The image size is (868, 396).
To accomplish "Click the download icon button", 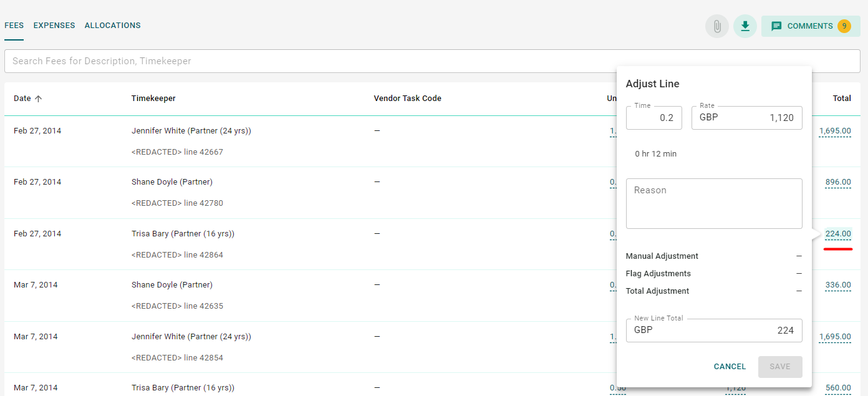I will coord(745,26).
